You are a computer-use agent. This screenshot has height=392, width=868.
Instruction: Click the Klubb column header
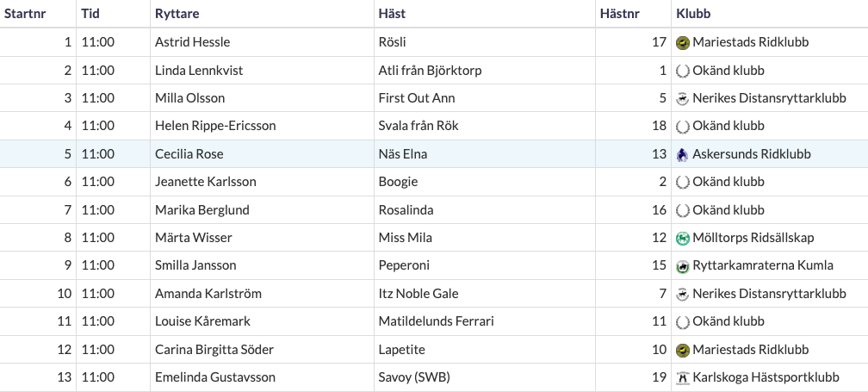coord(693,14)
